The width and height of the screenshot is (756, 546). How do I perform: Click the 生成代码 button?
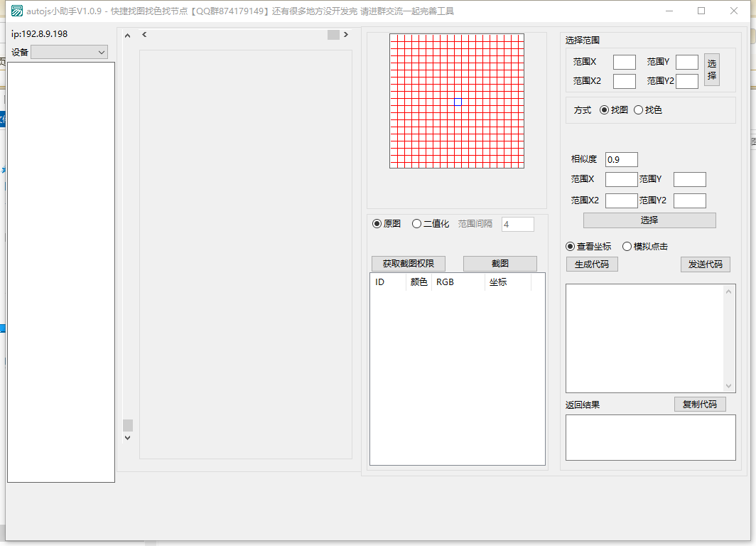pos(592,264)
